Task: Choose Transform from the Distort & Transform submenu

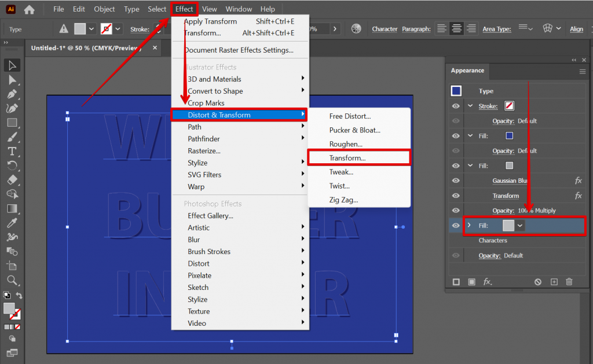Action: point(359,157)
